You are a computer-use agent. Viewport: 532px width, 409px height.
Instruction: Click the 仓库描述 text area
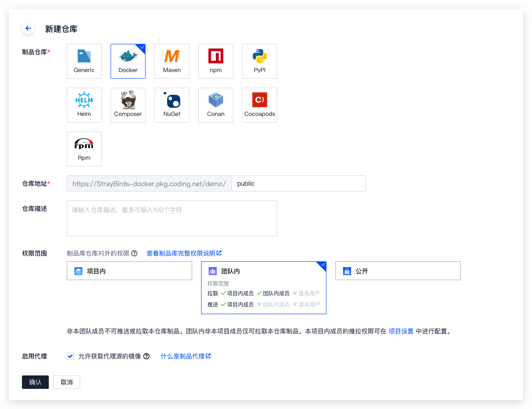point(172,218)
